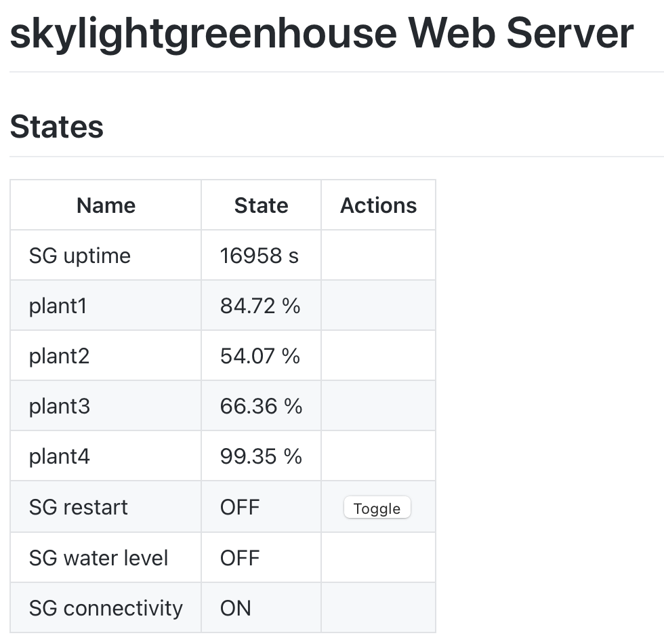Screen dimensions: 664x644
Task: Click the Actions column header
Action: (x=378, y=205)
